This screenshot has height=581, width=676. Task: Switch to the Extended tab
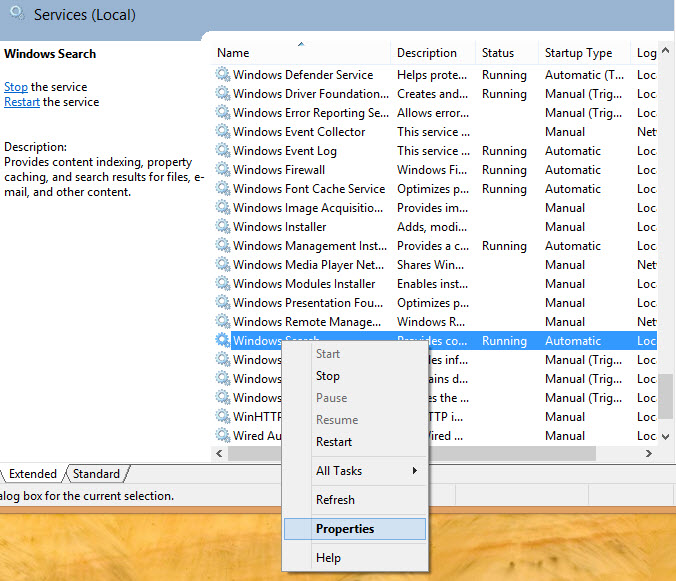click(33, 474)
